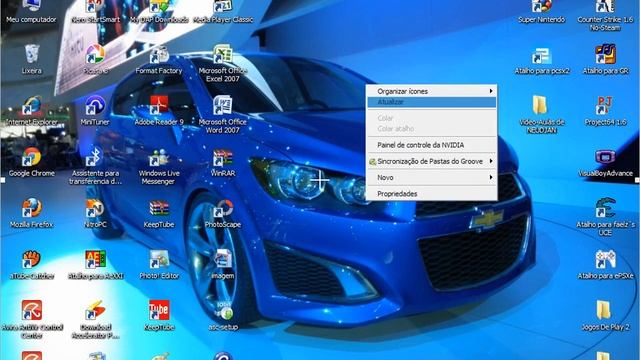The height and width of the screenshot is (360, 640).
Task: Choose Organizar ícones in the context menu
Action: click(431, 91)
